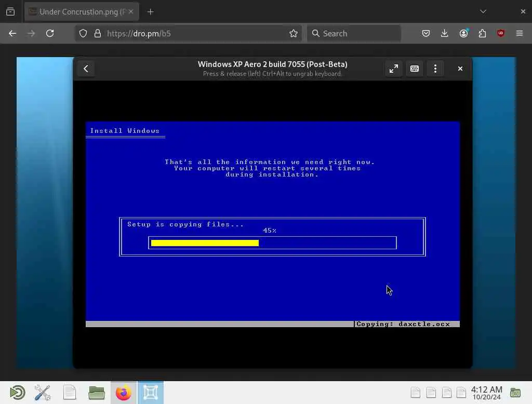Click the first document tray icon
This screenshot has width=532, height=404.
point(415,393)
